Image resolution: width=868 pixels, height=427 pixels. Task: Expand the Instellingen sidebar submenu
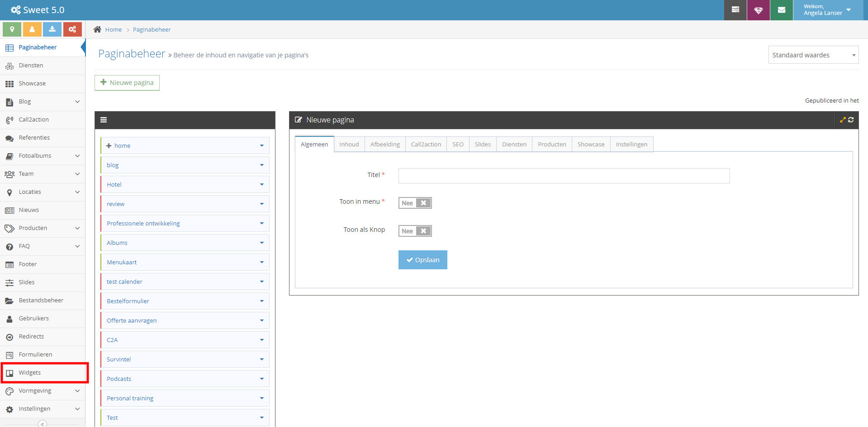tap(77, 409)
